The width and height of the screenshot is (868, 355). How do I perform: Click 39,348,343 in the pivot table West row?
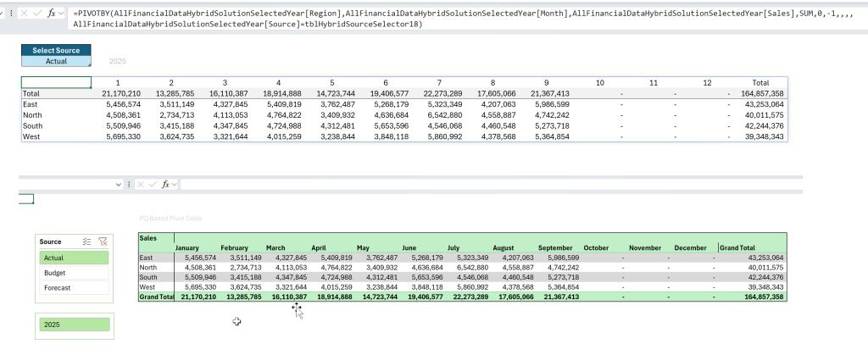click(x=765, y=287)
